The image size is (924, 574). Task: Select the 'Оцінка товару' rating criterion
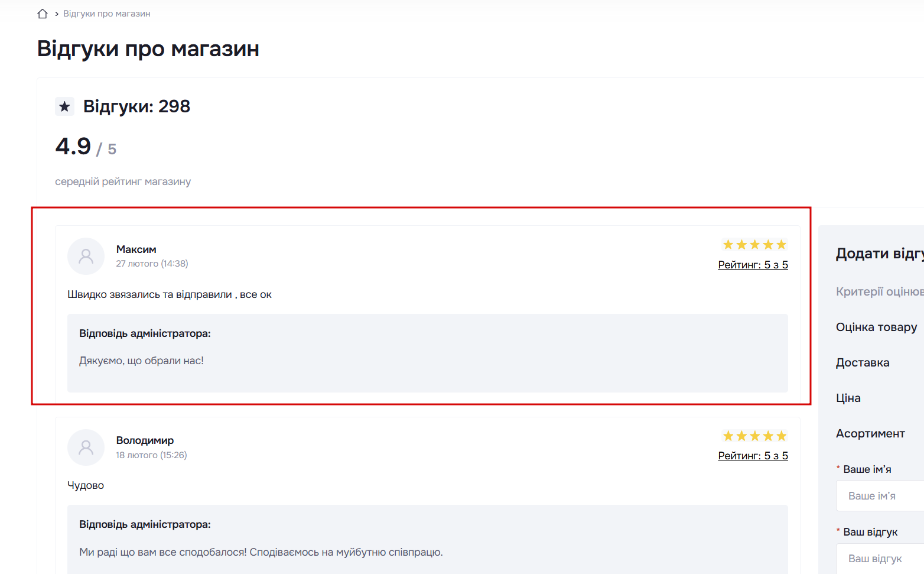click(x=876, y=327)
